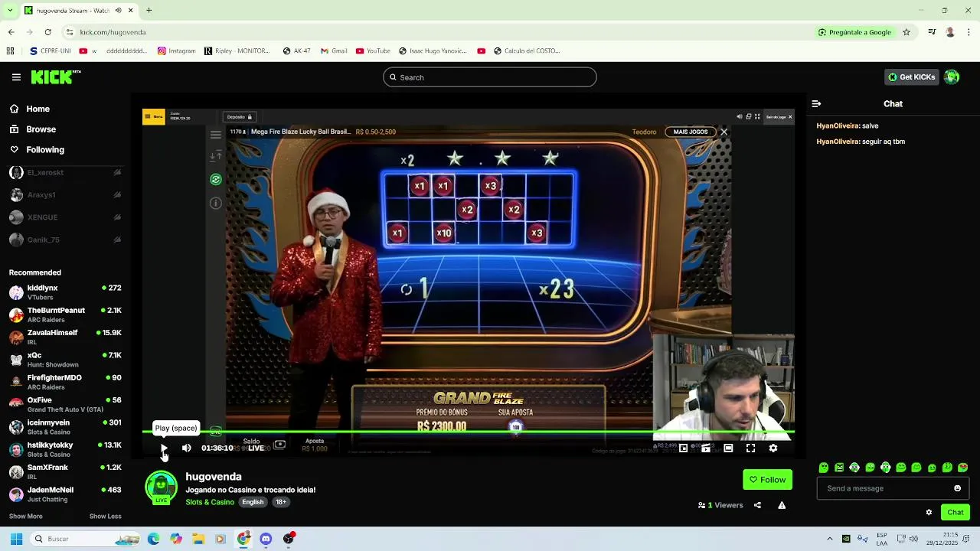
Task: Go to Home in the sidebar
Action: click(30, 109)
